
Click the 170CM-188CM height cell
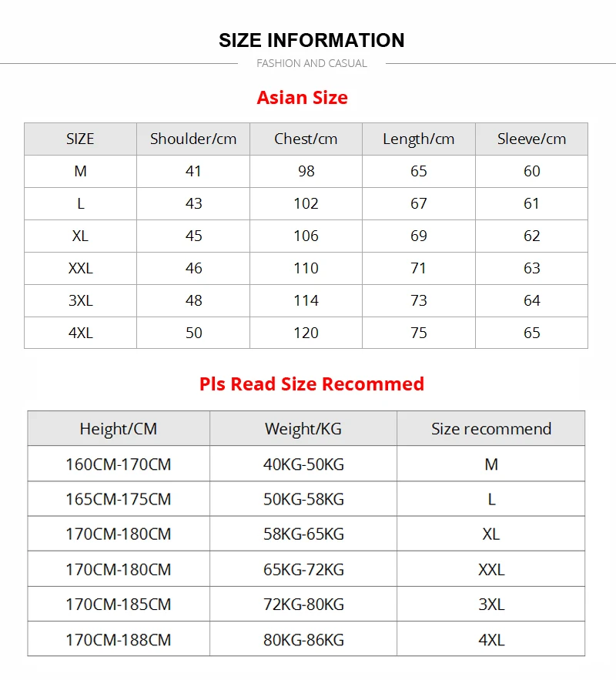tap(119, 640)
